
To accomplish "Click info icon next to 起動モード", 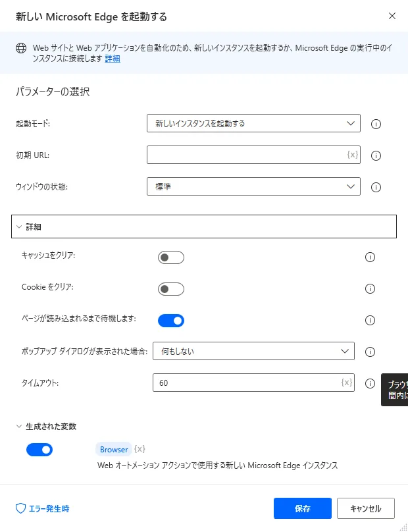I will (x=376, y=124).
